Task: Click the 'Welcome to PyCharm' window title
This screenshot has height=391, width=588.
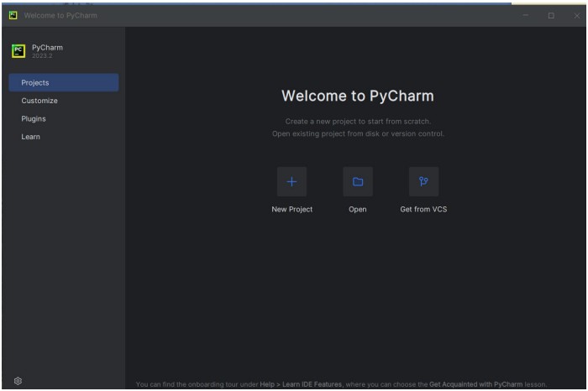Action: 60,15
